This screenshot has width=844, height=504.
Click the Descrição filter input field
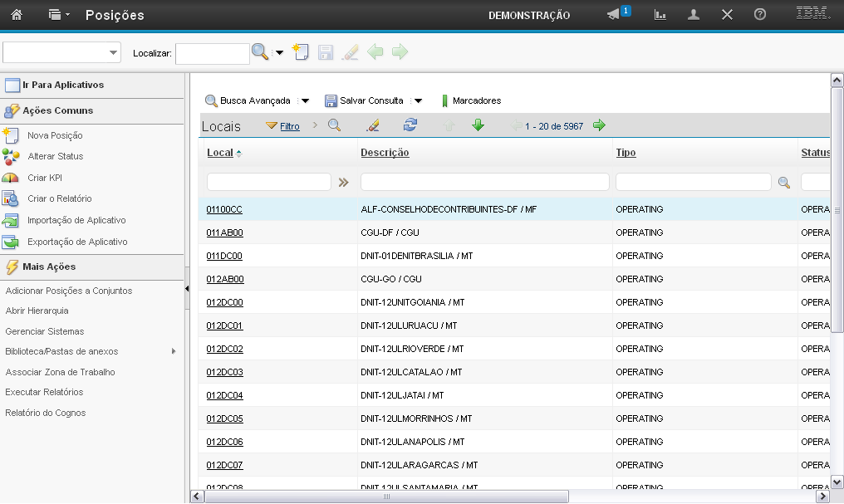[484, 182]
